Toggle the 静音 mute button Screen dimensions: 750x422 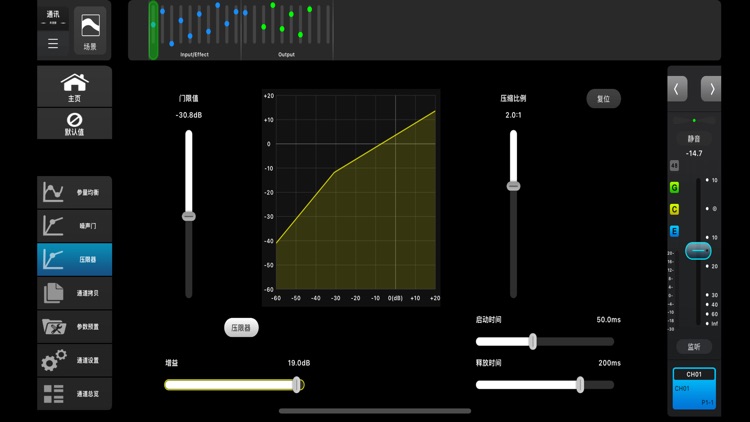click(694, 139)
